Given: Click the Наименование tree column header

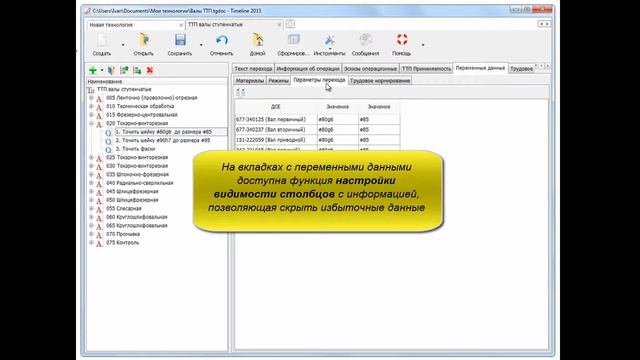Looking at the screenshot, I should point(157,81).
